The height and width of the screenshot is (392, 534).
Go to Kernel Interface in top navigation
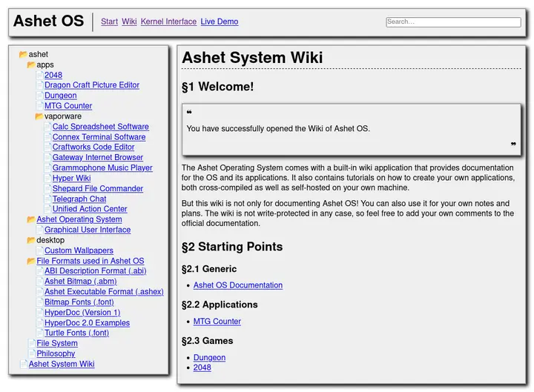[168, 21]
